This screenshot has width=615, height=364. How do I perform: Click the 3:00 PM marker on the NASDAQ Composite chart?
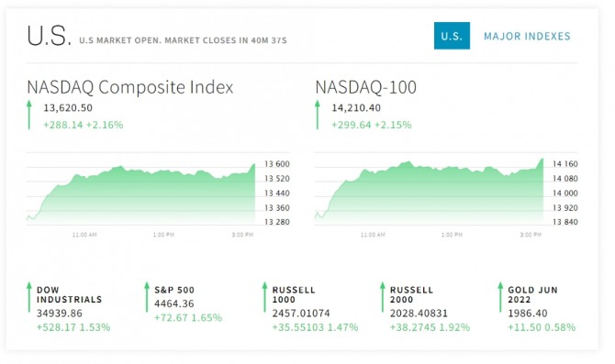[x=242, y=235]
